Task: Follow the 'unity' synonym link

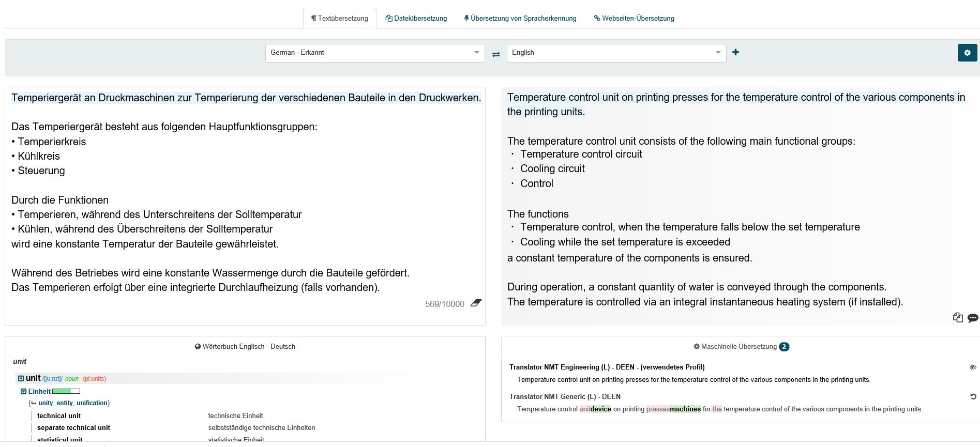Action: 46,403
